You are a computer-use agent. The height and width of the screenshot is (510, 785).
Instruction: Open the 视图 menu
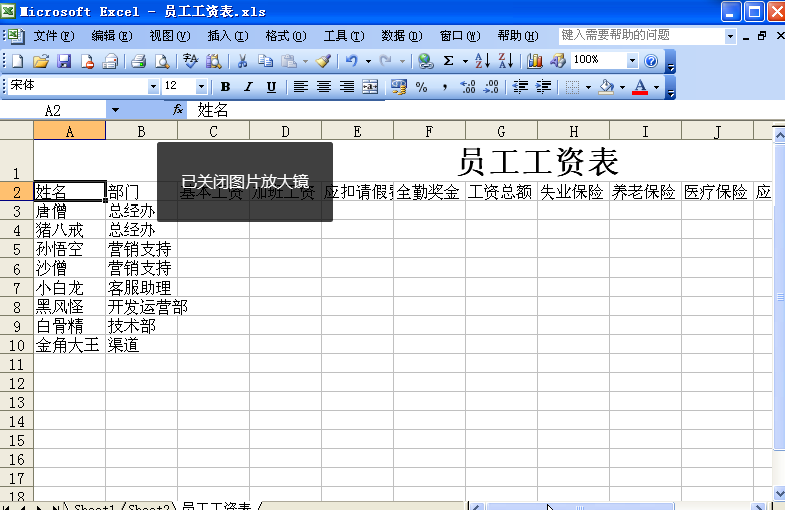170,36
